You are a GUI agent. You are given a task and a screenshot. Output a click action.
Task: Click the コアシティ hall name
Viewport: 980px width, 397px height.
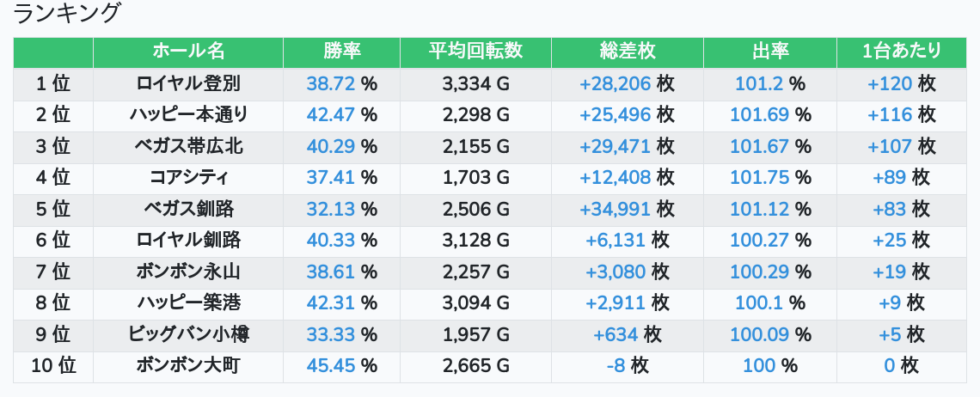coord(188,178)
